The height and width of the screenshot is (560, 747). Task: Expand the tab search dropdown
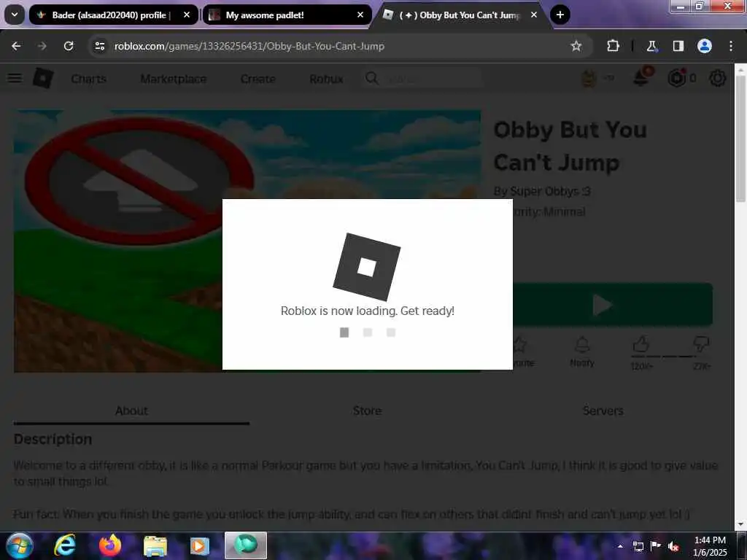tap(15, 15)
